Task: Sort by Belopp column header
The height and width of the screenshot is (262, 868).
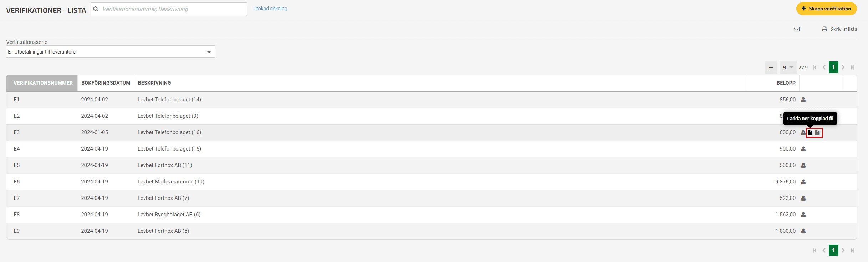Action: [786, 83]
